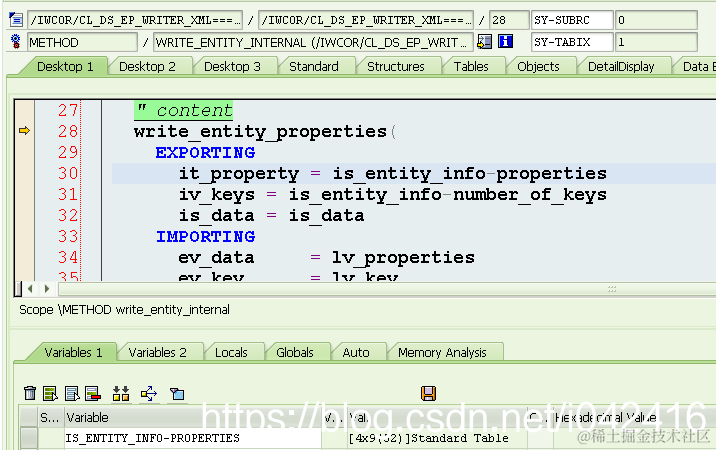The width and height of the screenshot is (716, 450).
Task: Click the [4x9(32)]Standard Table value cell
Action: click(x=437, y=438)
